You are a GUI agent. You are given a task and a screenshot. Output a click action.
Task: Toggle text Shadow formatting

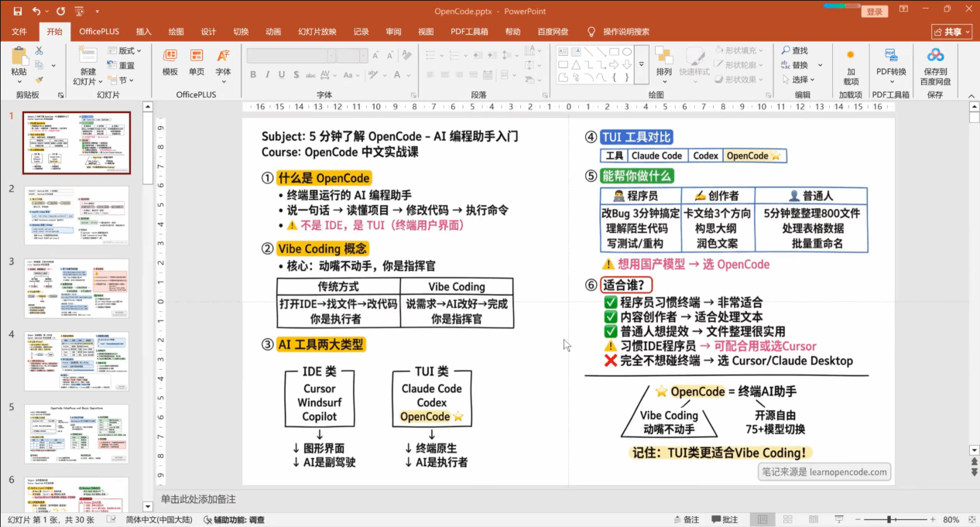[x=297, y=74]
